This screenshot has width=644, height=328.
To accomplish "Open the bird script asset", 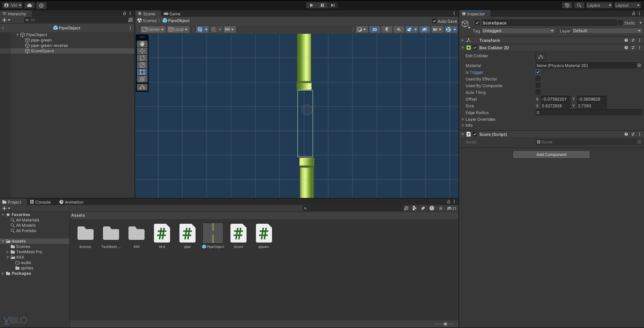I will (162, 234).
